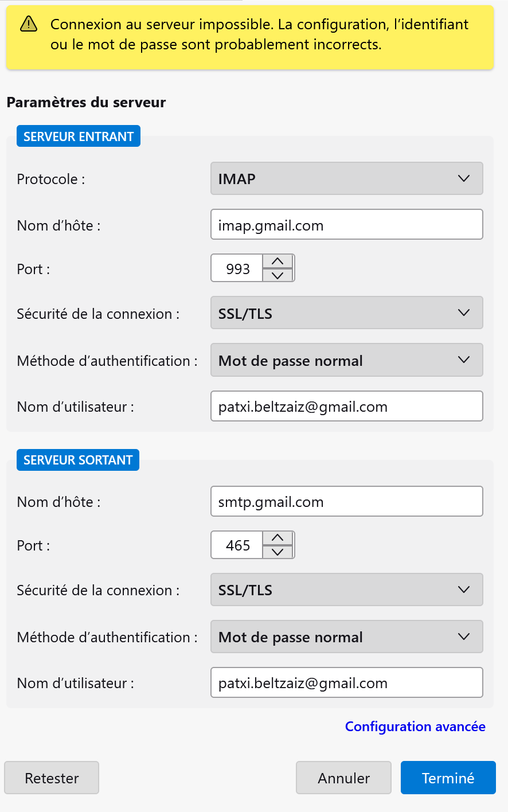The height and width of the screenshot is (812, 508).
Task: Click the imap.gmail.com hostname field
Action: coord(346,225)
